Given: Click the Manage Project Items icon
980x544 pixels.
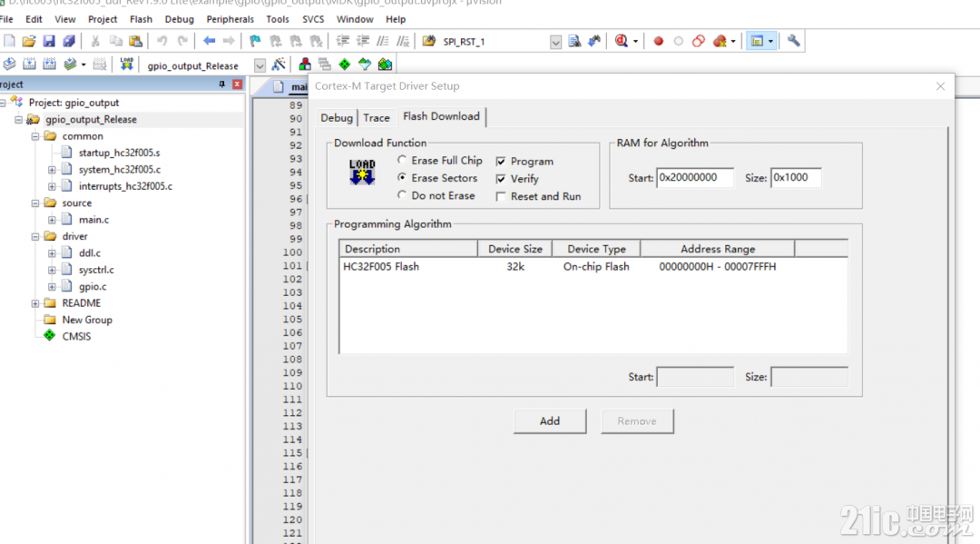Looking at the screenshot, I should pyautogui.click(x=305, y=64).
